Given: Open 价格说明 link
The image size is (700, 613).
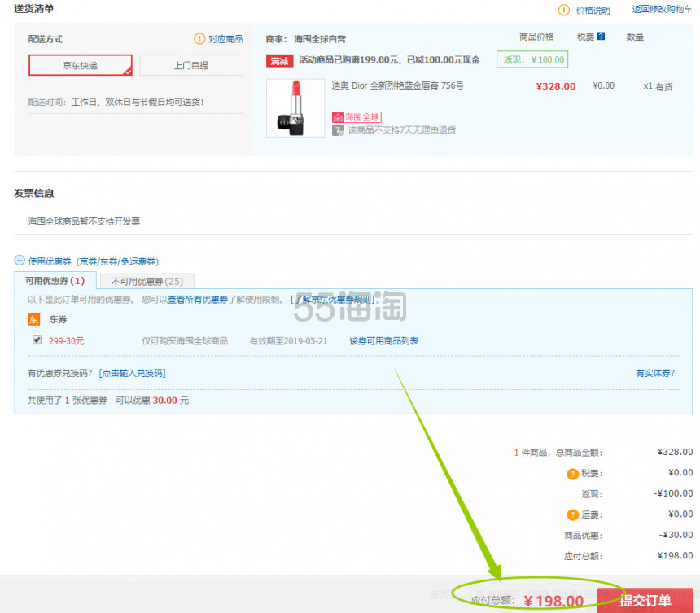Looking at the screenshot, I should click(x=593, y=11).
